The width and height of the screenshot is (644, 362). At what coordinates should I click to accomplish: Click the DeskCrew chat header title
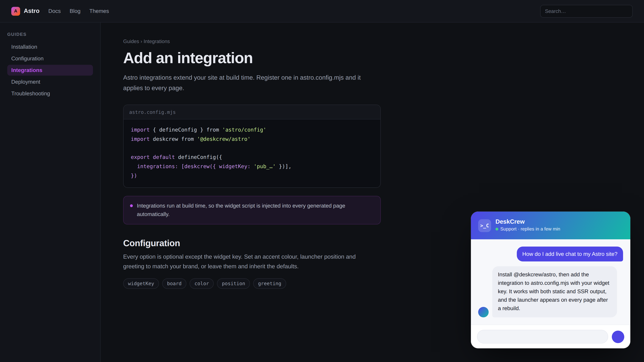510,222
